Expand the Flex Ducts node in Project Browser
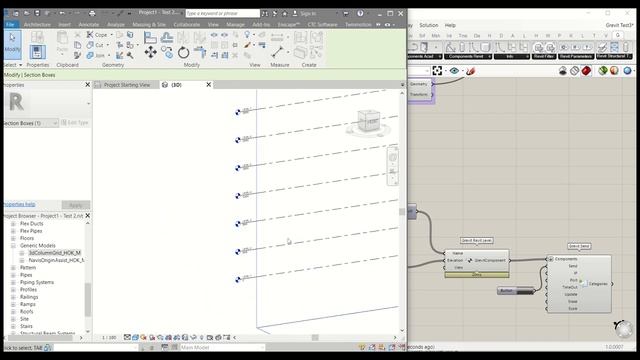This screenshot has height=360, width=640. pos(13,224)
